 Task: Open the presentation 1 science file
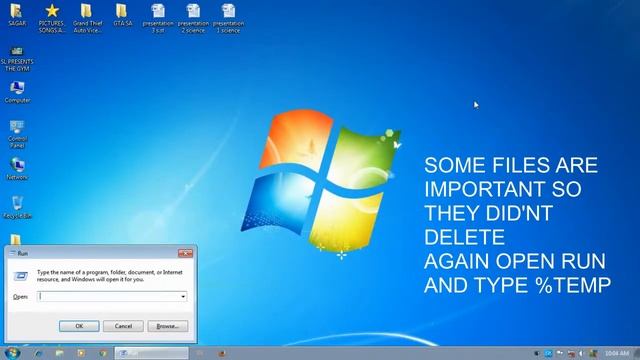pyautogui.click(x=228, y=18)
